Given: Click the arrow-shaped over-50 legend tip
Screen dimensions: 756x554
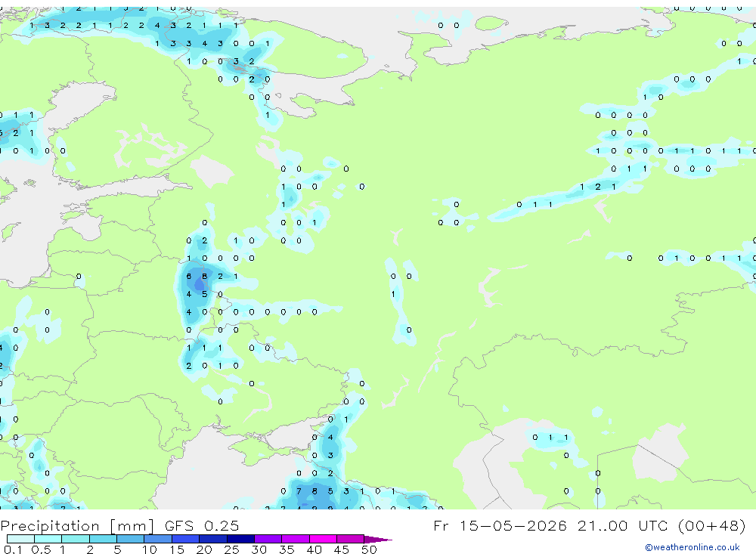Looking at the screenshot, I should tap(377, 539).
